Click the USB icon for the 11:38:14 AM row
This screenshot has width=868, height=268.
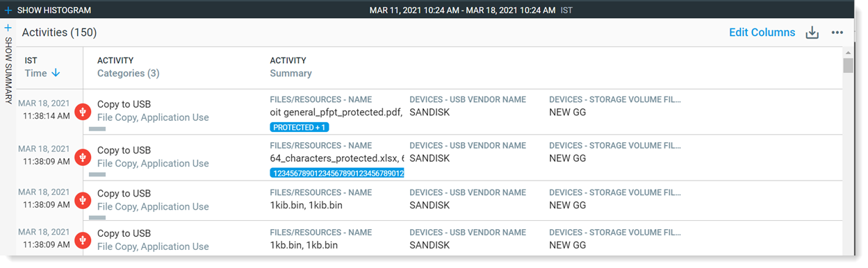pos(83,111)
